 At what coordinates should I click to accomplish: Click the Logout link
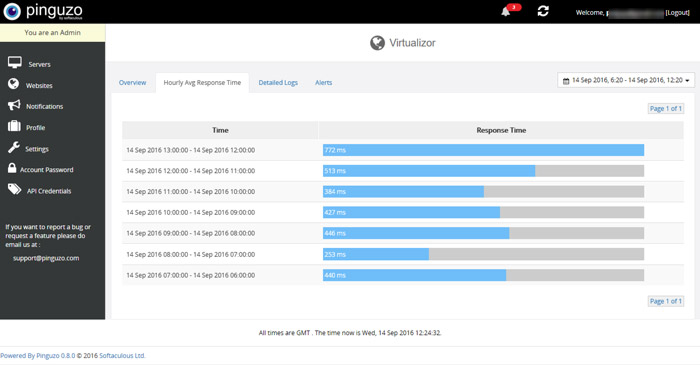coord(678,12)
